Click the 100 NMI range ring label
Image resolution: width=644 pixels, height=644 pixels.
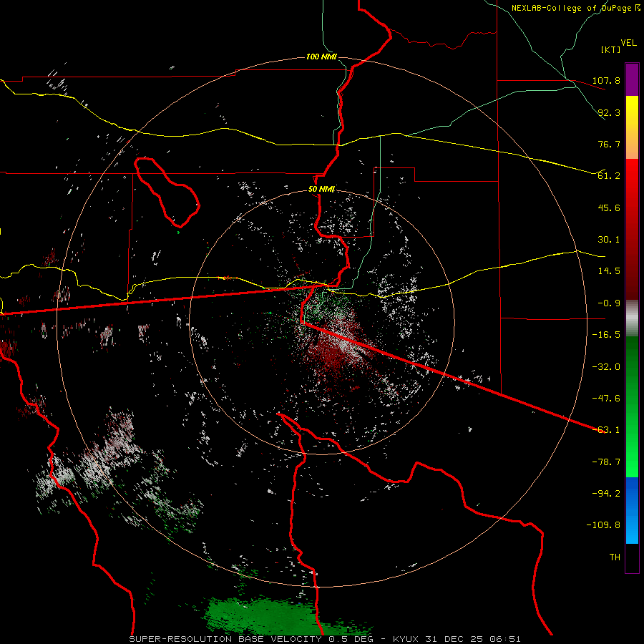point(321,57)
